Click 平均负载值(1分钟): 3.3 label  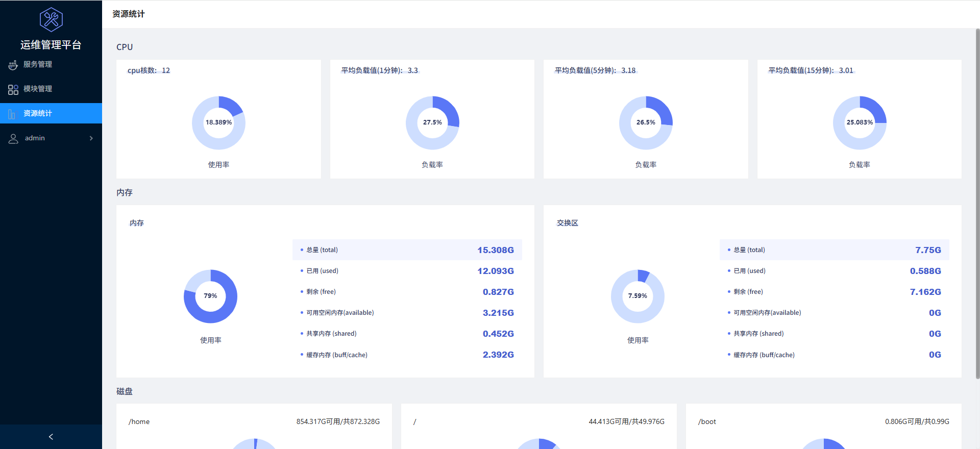[380, 70]
